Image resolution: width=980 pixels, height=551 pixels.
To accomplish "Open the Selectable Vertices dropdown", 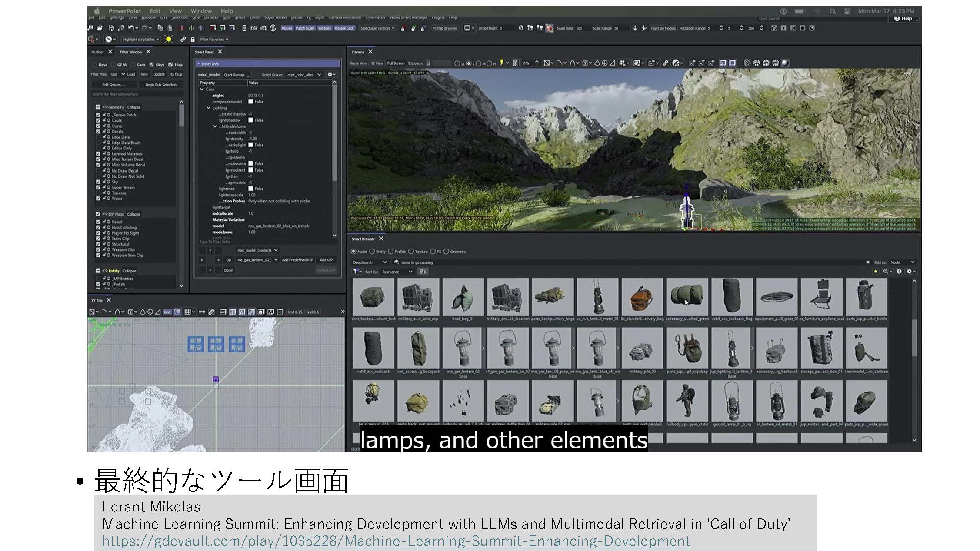I will (377, 28).
